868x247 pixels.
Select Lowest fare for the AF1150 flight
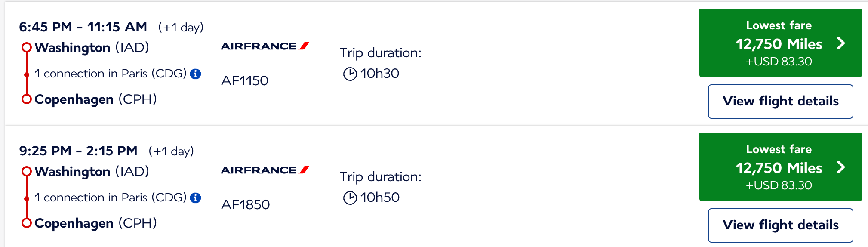pos(781,43)
